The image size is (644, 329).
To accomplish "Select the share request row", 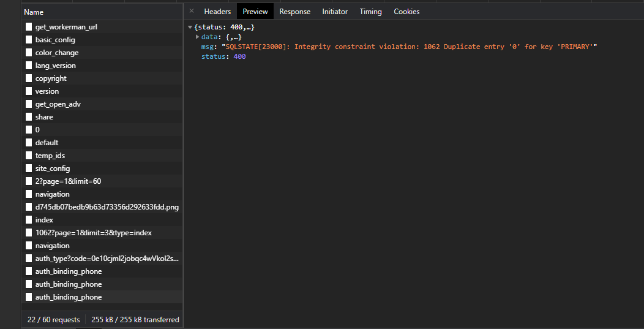I will (102, 117).
